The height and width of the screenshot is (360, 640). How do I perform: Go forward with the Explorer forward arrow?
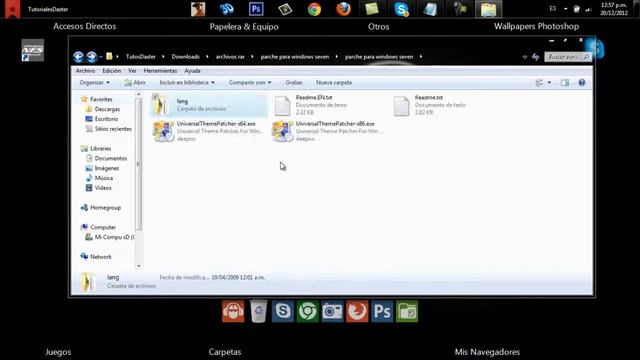91,57
